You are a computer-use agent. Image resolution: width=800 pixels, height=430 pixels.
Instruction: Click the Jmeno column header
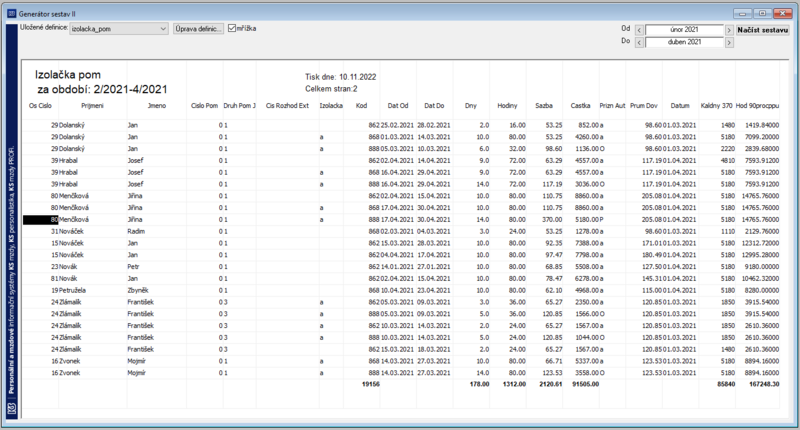point(157,106)
